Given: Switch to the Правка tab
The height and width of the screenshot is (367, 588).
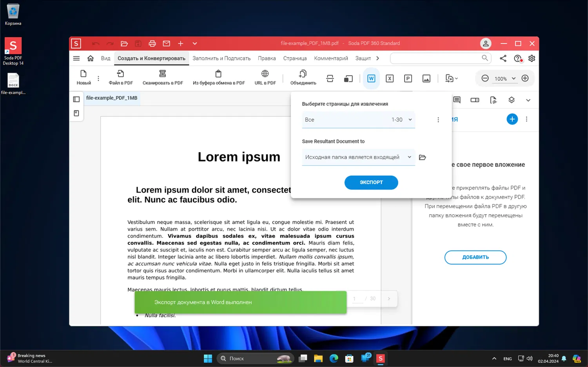Looking at the screenshot, I should pos(267,58).
